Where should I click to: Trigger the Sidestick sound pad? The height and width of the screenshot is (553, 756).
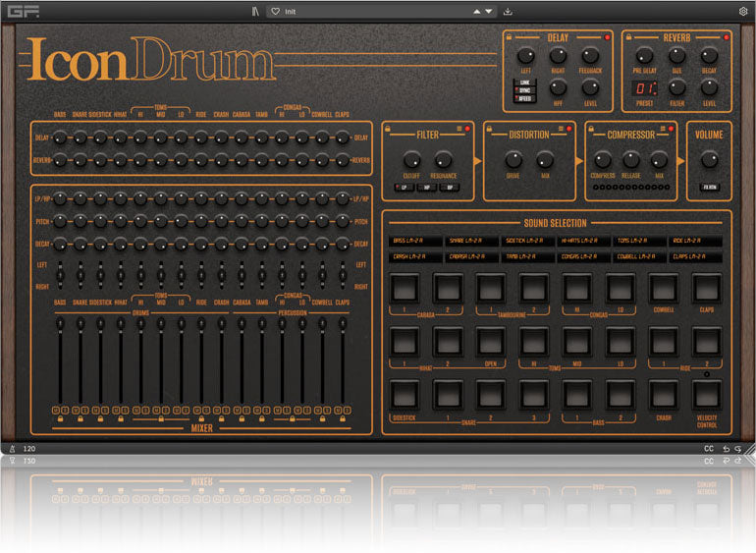point(405,395)
